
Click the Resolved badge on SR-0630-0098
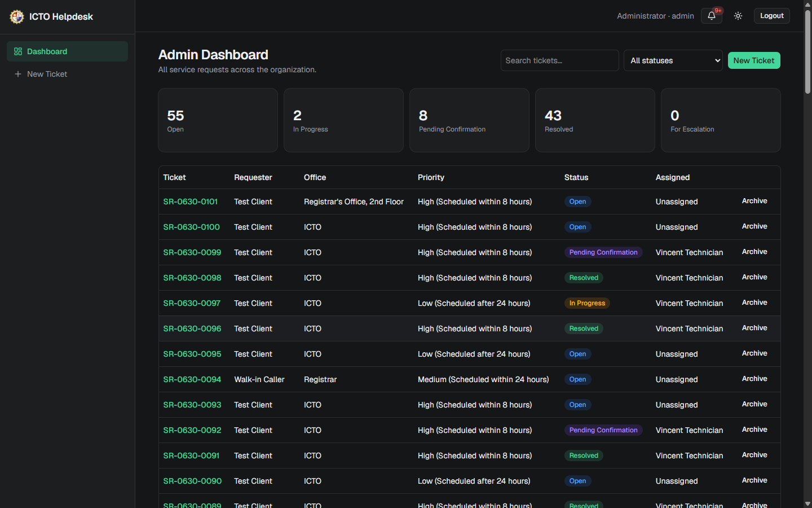click(584, 278)
